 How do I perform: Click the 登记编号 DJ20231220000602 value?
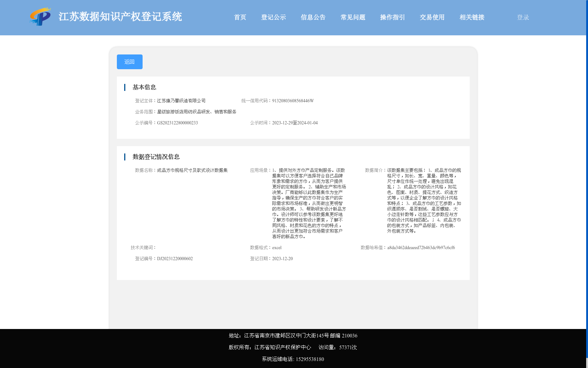point(175,258)
